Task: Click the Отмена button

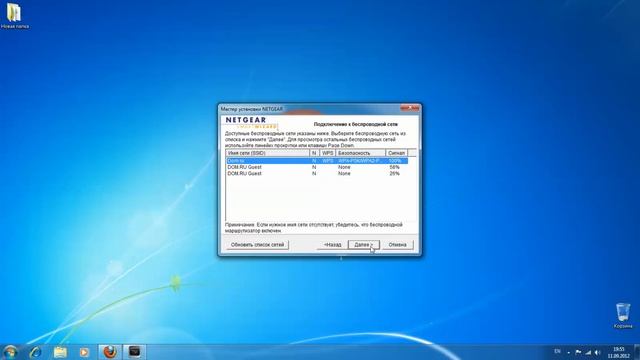Action: 397,244
